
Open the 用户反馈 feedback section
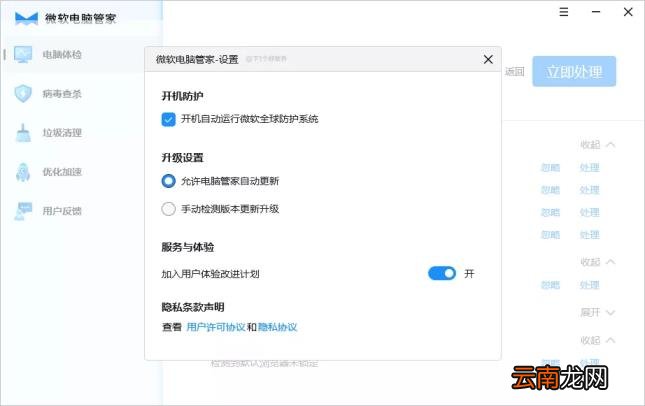coord(62,211)
